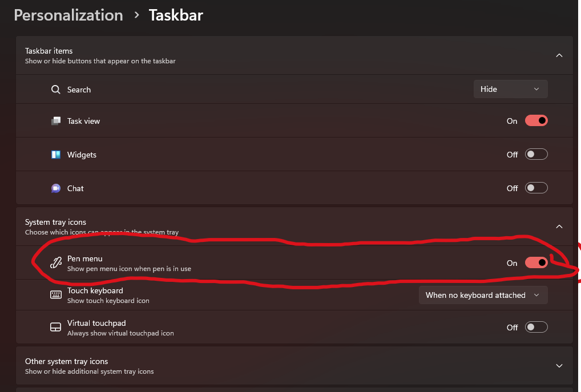Disable the Pen menu toggle
This screenshot has width=581, height=392.
pyautogui.click(x=535, y=262)
